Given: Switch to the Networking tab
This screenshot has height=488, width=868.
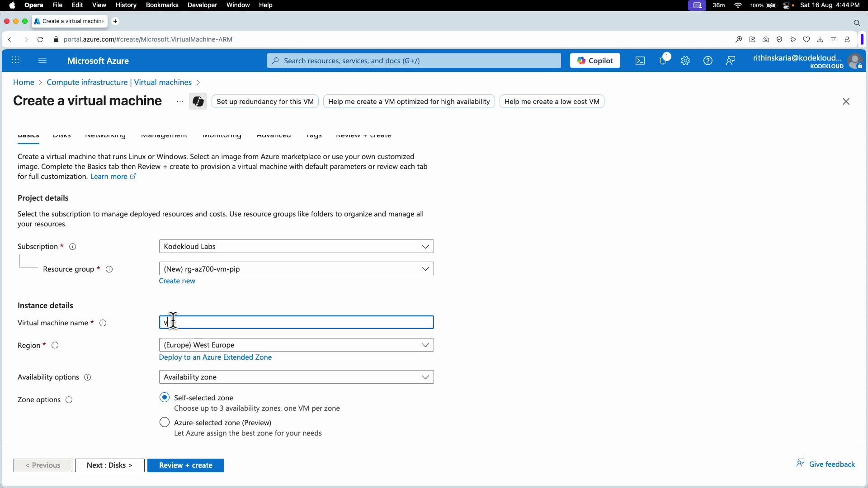Looking at the screenshot, I should (x=105, y=136).
